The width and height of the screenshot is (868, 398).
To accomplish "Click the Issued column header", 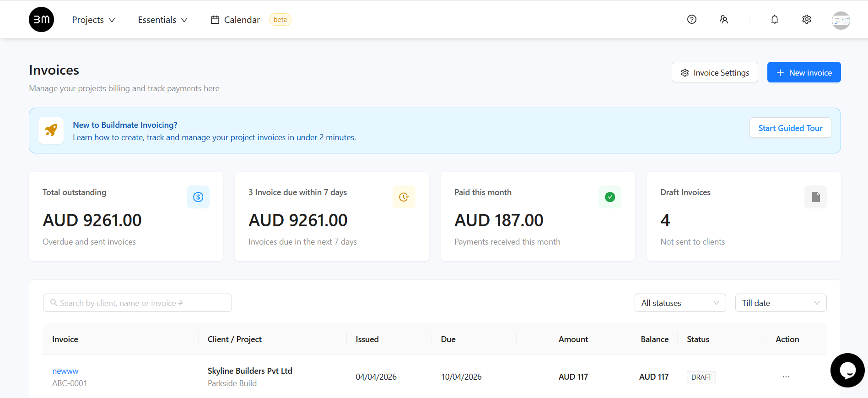I will click(x=367, y=339).
